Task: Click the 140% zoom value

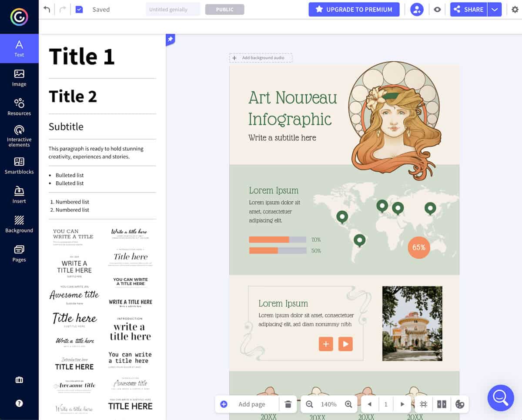Action: 329,404
